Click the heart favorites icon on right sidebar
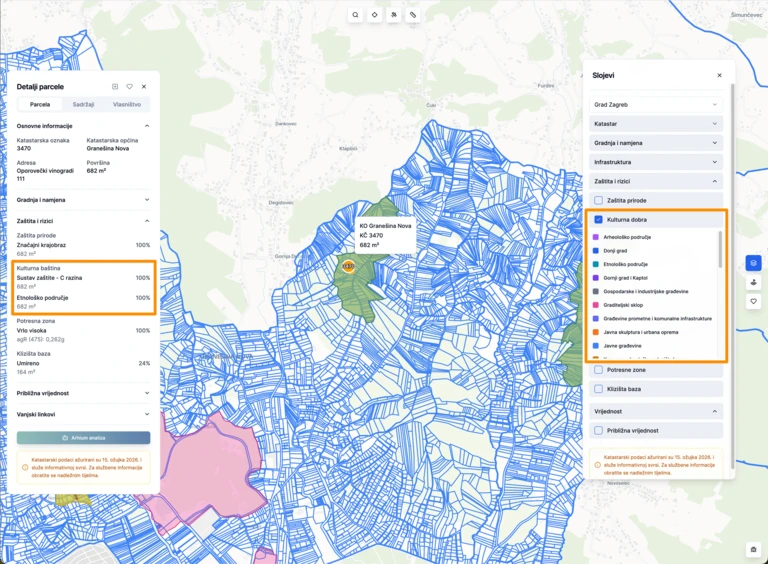This screenshot has height=564, width=768. coord(753,301)
